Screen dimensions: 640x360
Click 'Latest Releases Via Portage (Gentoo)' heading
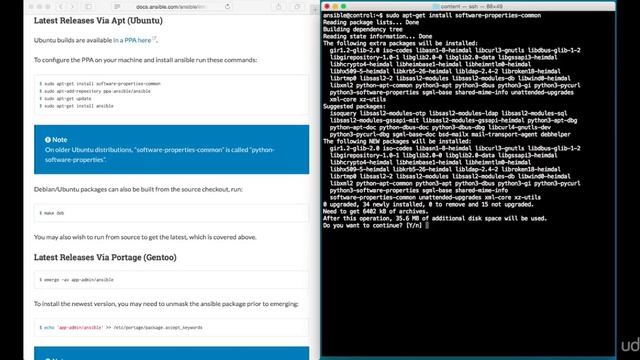click(105, 257)
